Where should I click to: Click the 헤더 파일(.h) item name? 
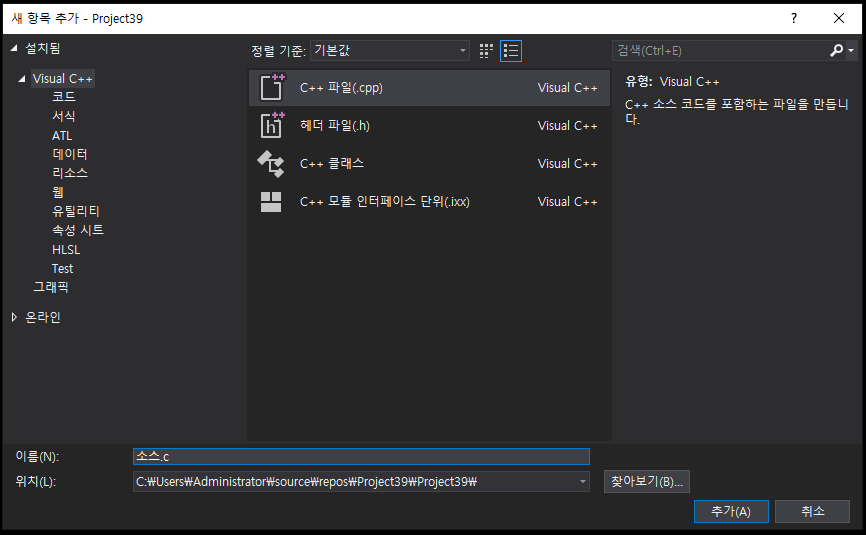[x=335, y=126]
